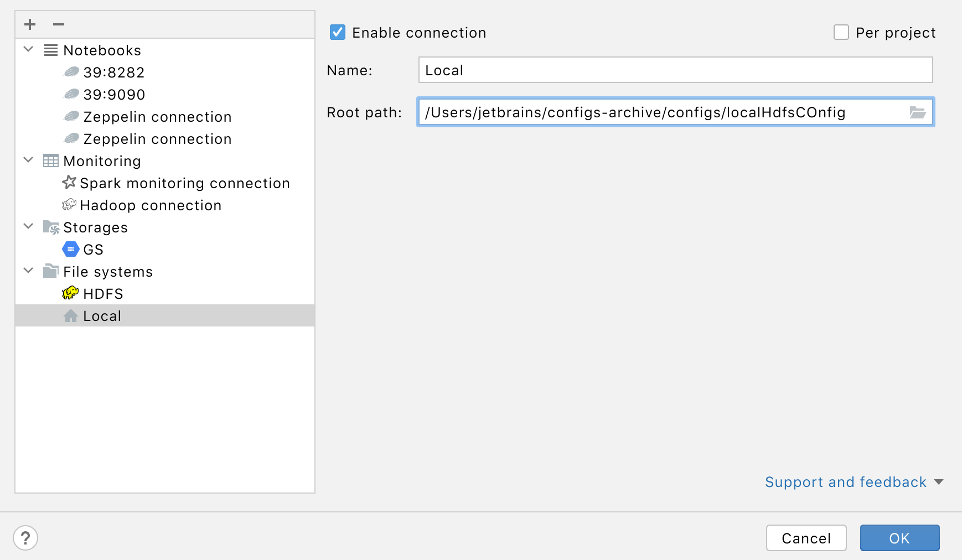
Task: Collapse the File systems tree group
Action: [x=29, y=271]
